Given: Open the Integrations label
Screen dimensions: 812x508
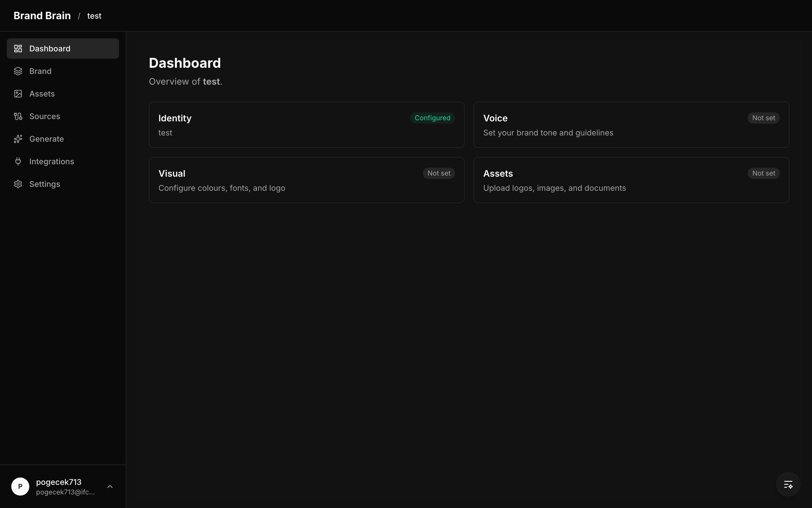Looking at the screenshot, I should click(52, 161).
